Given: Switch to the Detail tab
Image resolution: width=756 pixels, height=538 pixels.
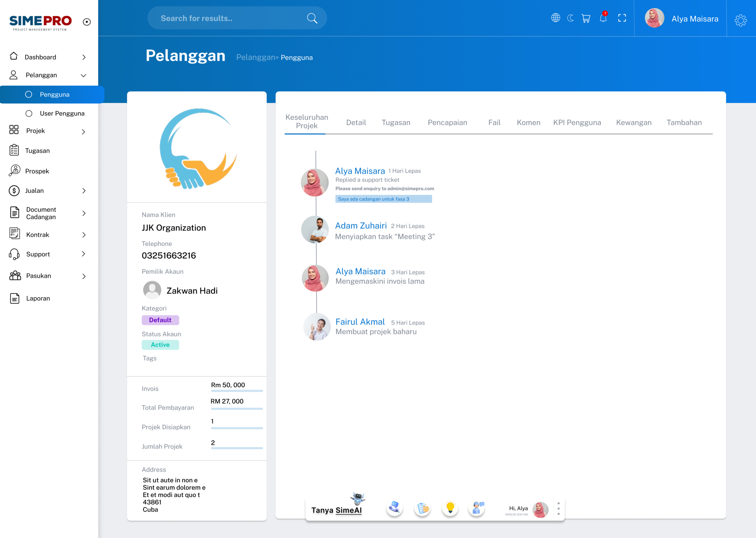Looking at the screenshot, I should click(356, 122).
